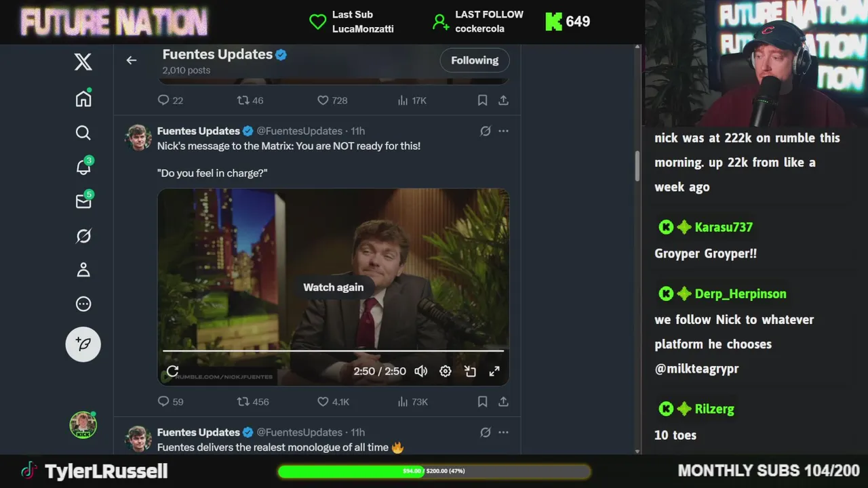
Task: Bookmark the post with 17K views
Action: (482, 100)
